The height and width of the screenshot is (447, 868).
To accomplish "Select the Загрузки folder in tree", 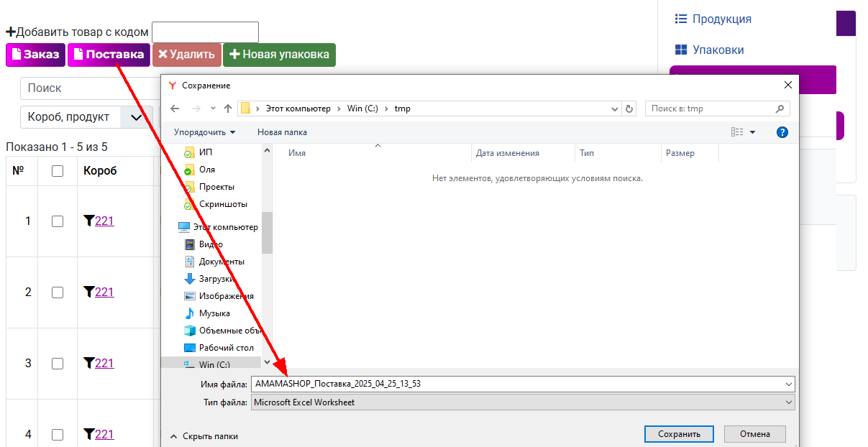I will tap(215, 279).
